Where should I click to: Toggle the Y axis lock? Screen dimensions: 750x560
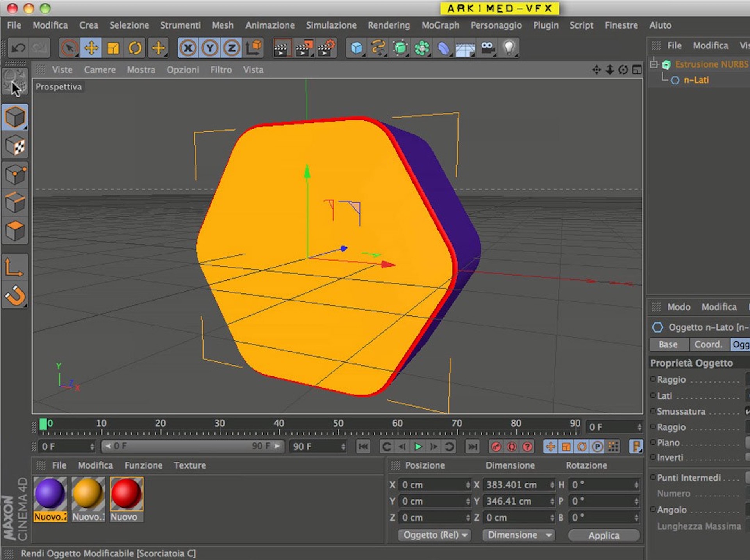click(x=210, y=48)
